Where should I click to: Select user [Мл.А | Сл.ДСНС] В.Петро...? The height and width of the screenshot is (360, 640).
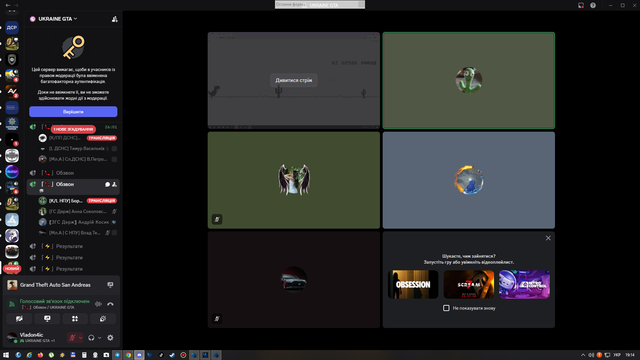coord(78,159)
